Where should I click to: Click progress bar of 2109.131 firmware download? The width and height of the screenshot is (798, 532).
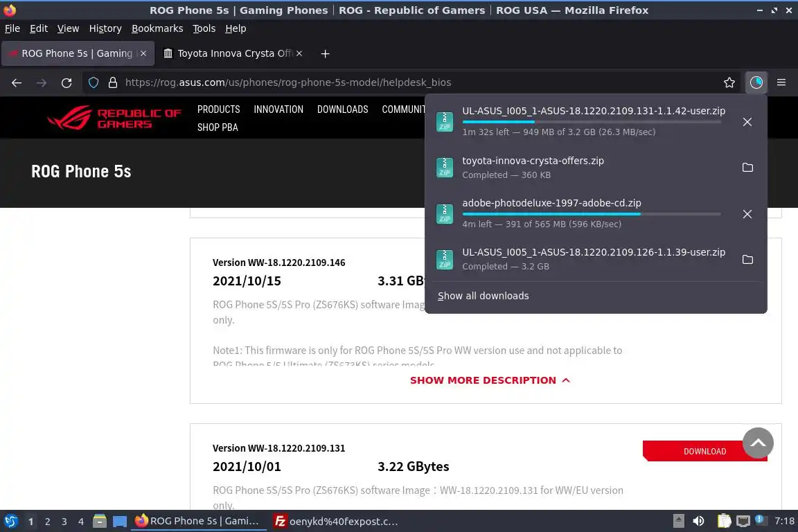click(x=592, y=122)
